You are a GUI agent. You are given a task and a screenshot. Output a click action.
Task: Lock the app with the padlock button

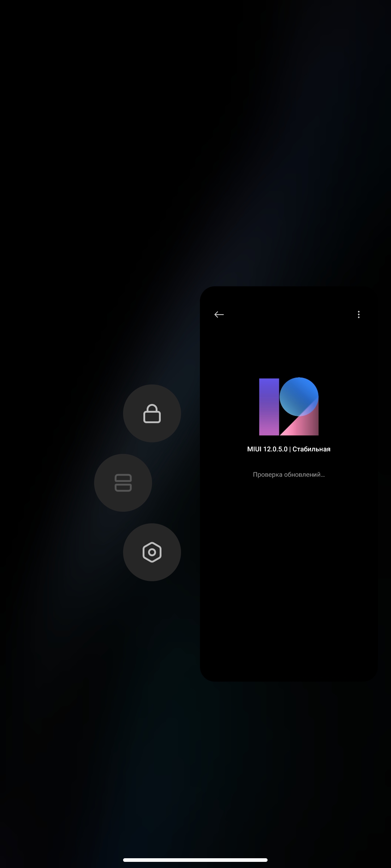click(152, 413)
